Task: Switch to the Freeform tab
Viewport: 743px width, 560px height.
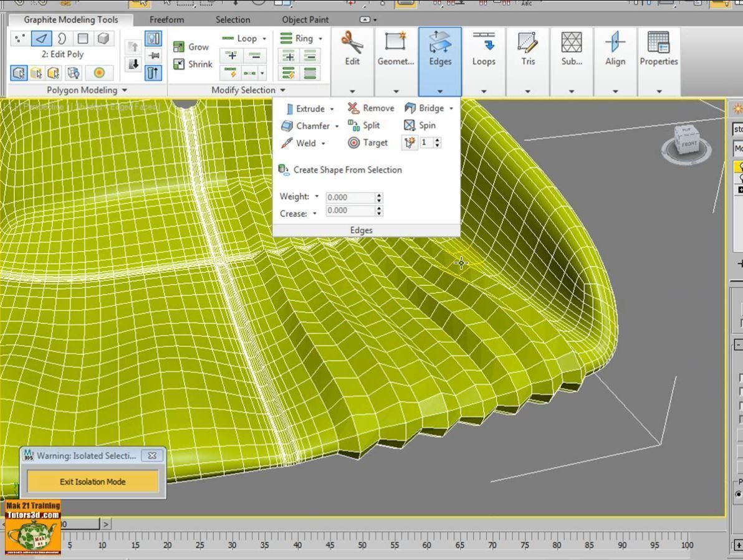Action: point(166,20)
